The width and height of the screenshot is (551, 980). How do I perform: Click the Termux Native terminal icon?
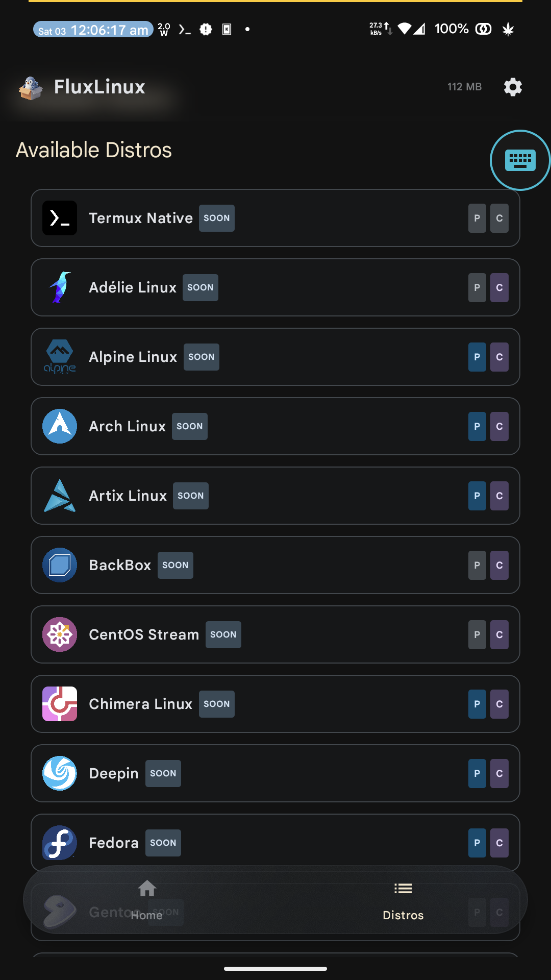(60, 218)
